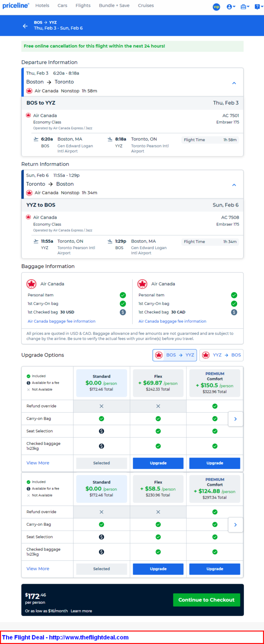Click takeoff icon beside 6:20a departure
The height and width of the screenshot is (644, 264).
pyautogui.click(x=36, y=139)
